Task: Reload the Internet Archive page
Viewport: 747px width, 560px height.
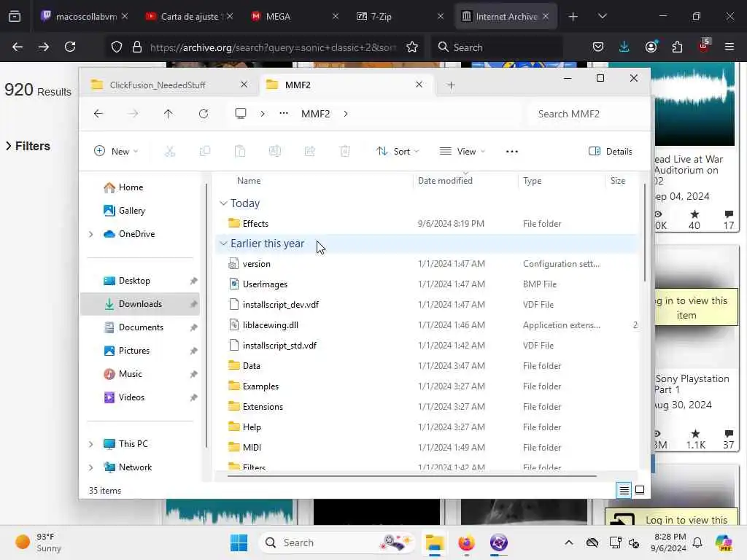Action: pos(70,47)
